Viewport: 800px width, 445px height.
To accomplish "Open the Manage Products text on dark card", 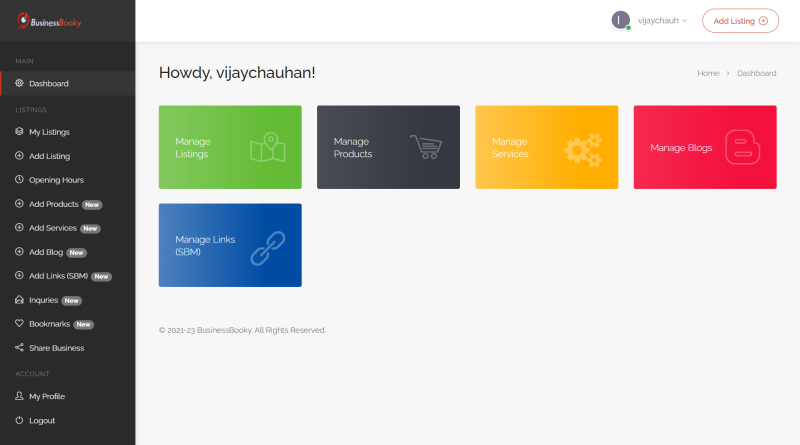I will click(x=353, y=147).
